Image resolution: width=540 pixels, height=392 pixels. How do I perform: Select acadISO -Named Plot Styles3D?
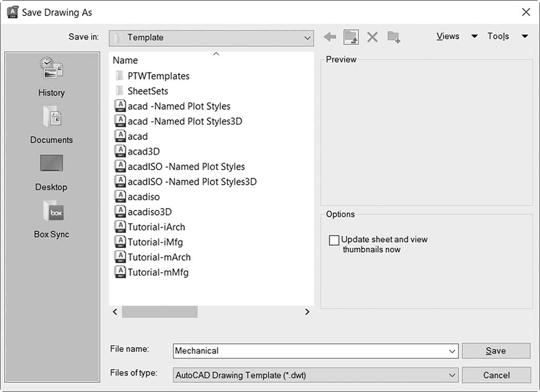[x=192, y=182]
